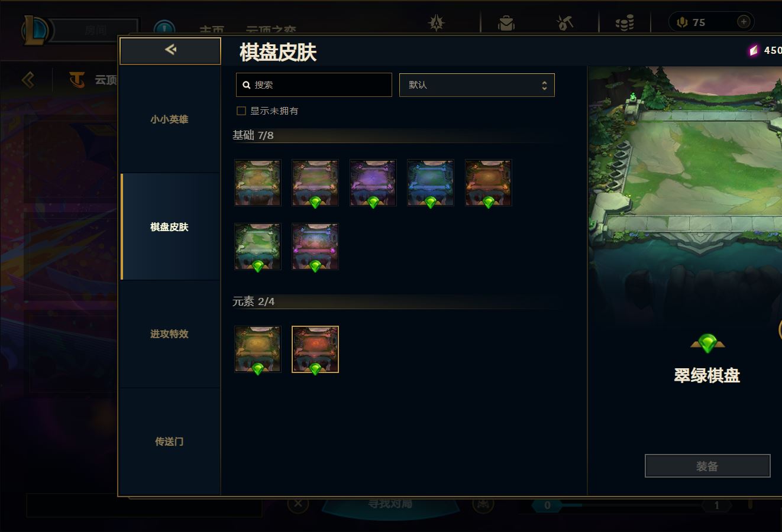Screen dimensions: 782x532
Task: Select the blue arena skin thumbnail
Action: [431, 183]
